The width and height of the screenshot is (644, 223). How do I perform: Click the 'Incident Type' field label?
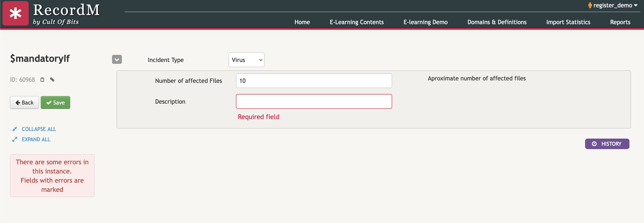[x=166, y=60]
